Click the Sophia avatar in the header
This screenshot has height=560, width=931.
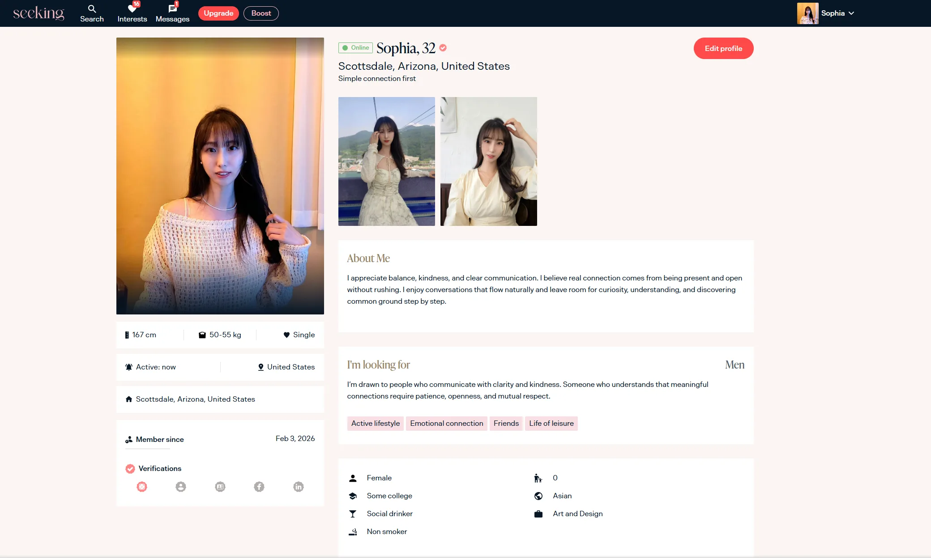point(807,13)
